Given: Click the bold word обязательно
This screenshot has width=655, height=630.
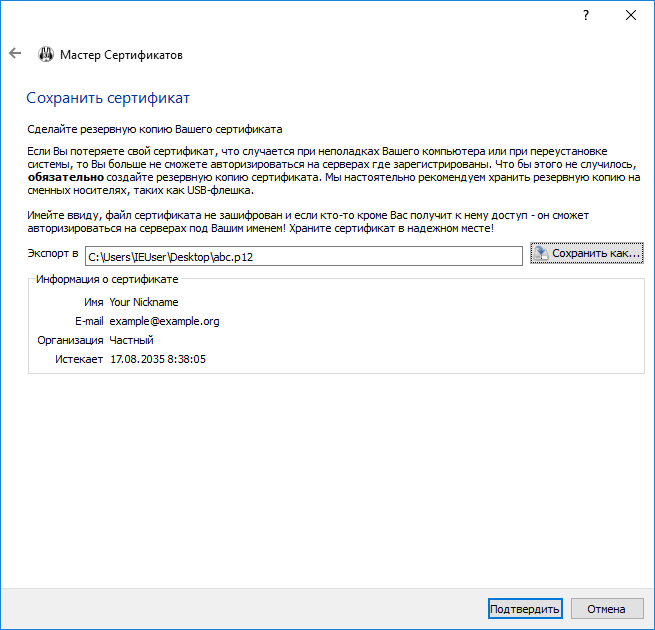Looking at the screenshot, I should coord(66,176).
